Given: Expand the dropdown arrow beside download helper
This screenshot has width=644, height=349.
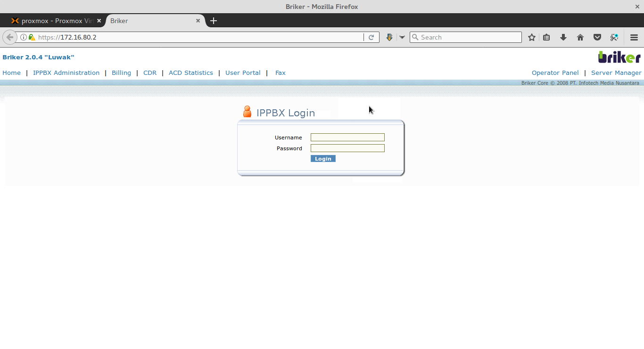Looking at the screenshot, I should [402, 37].
